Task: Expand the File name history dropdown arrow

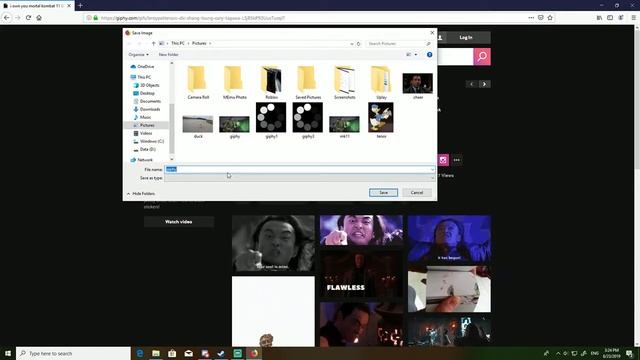Action: 432,169
